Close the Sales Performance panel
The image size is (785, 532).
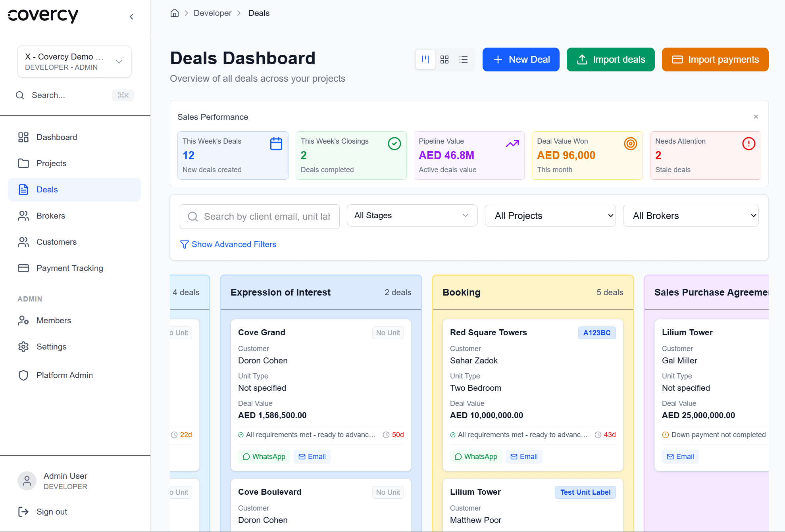coord(756,117)
